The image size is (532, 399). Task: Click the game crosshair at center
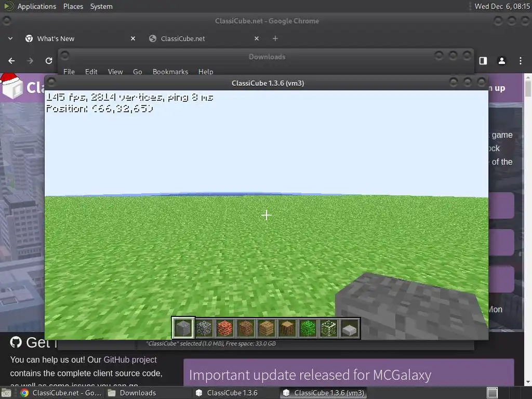(267, 215)
